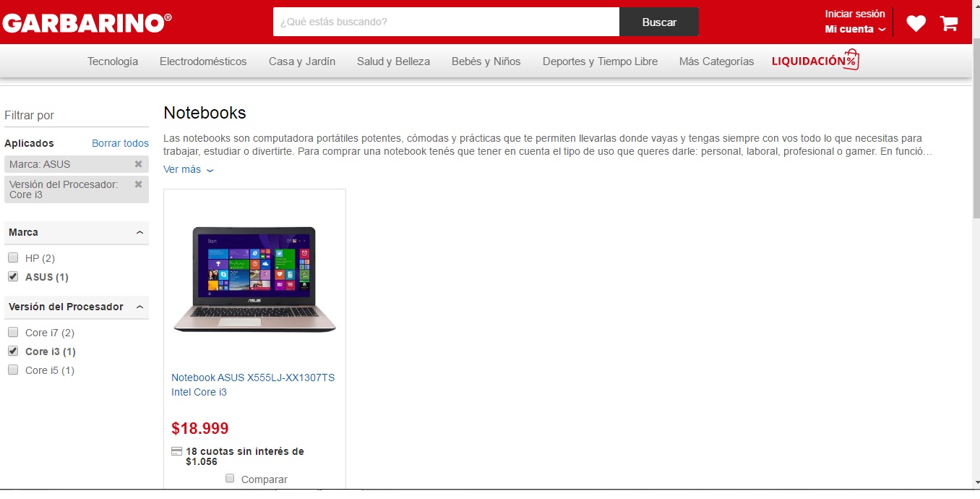The image size is (980, 499).
Task: Click Iniciar sesión link
Action: tap(855, 14)
